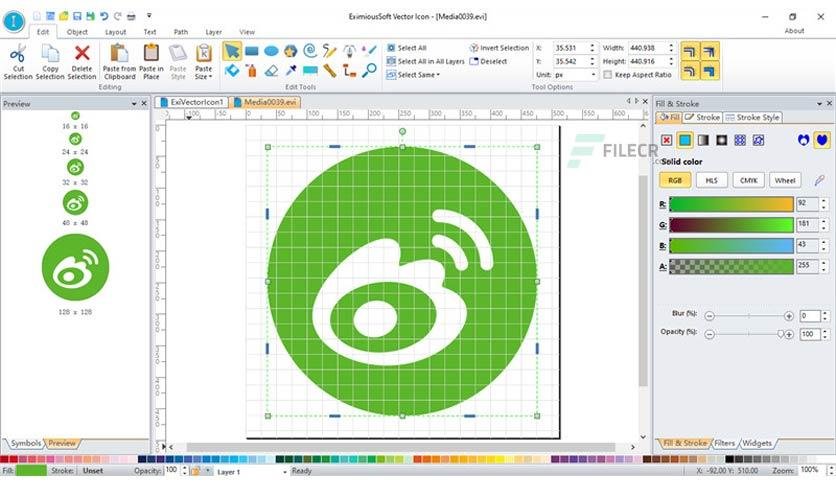Open the Layout ribbon tab

[x=115, y=32]
